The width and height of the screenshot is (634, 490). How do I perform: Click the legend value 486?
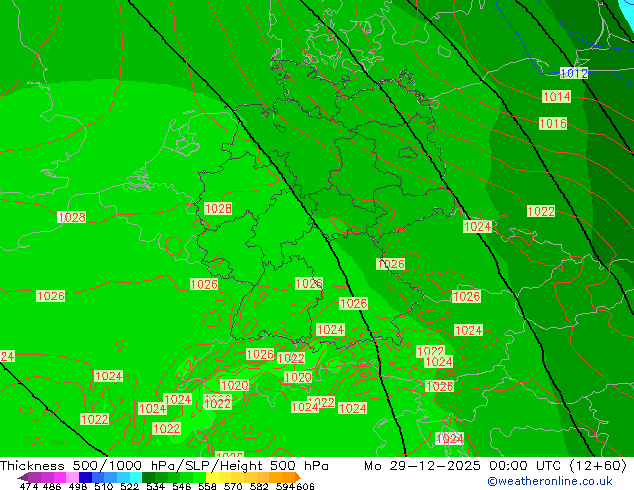tap(52, 486)
